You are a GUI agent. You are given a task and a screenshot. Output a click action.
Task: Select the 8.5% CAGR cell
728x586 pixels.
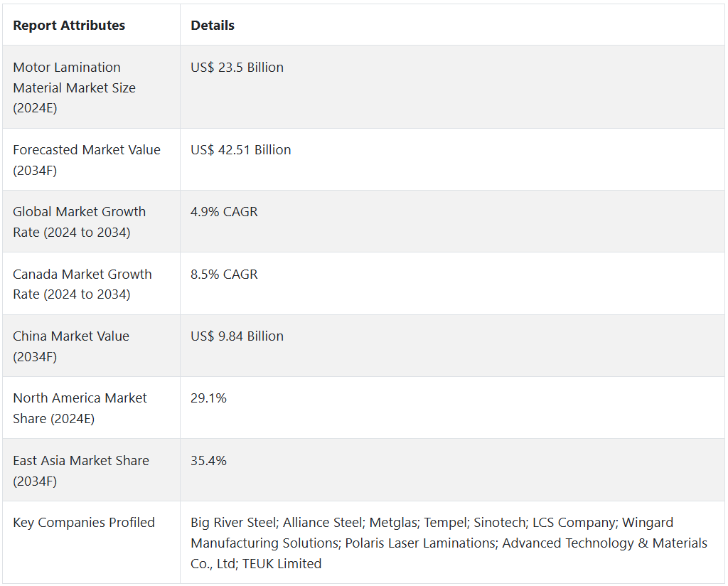224,274
